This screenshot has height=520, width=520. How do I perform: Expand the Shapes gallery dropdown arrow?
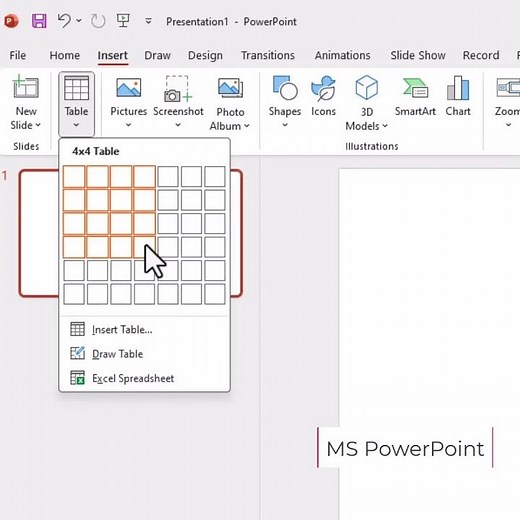coord(285,125)
